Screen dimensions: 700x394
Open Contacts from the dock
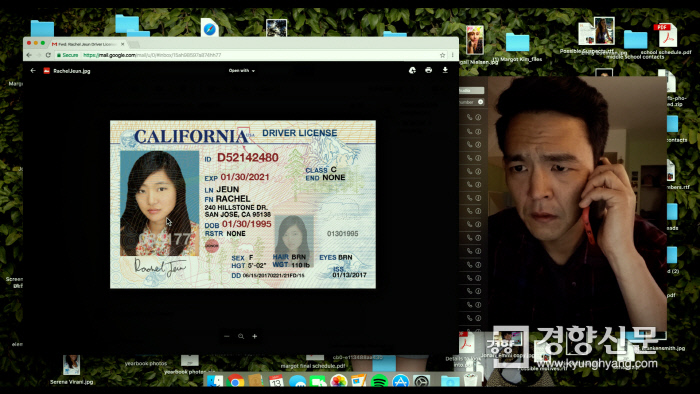[x=256, y=382]
